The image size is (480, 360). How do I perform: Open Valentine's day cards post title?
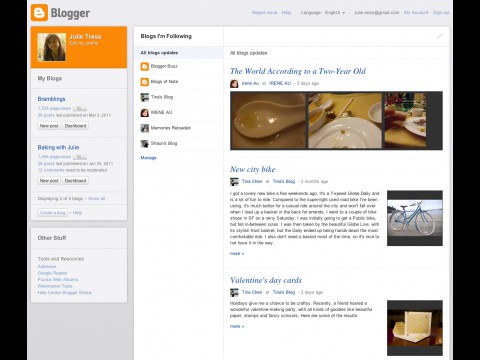point(266,280)
